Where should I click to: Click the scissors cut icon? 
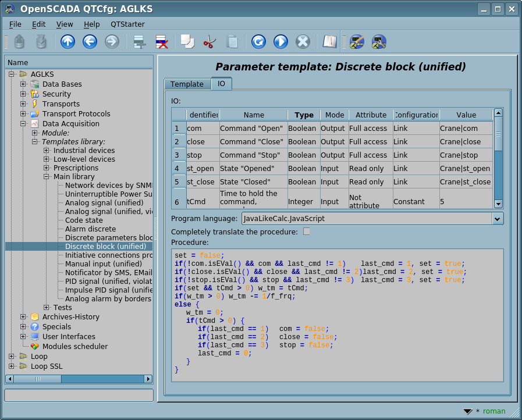[x=209, y=42]
